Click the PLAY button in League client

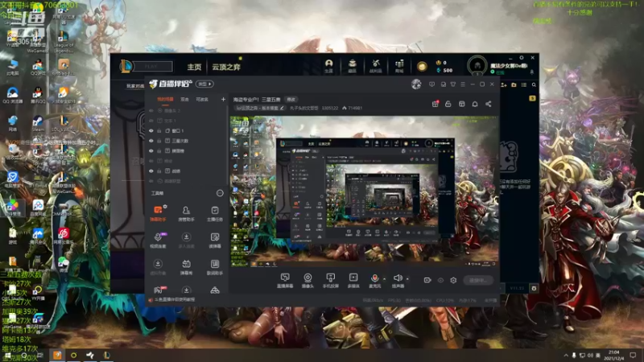click(152, 66)
